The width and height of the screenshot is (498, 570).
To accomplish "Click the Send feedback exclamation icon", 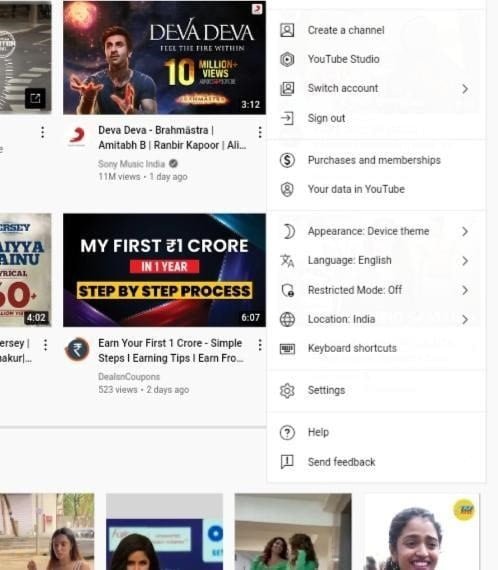I will (x=287, y=462).
